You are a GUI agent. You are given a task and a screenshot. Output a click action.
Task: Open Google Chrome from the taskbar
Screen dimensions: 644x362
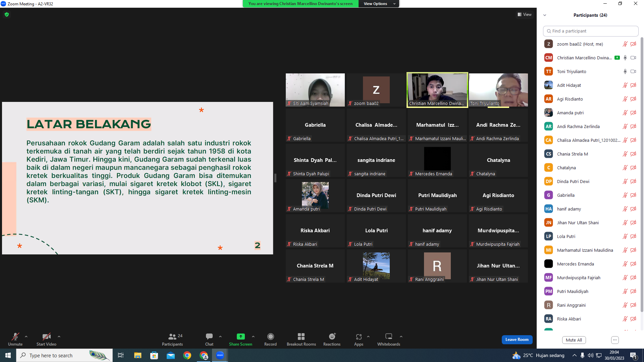coord(187,355)
